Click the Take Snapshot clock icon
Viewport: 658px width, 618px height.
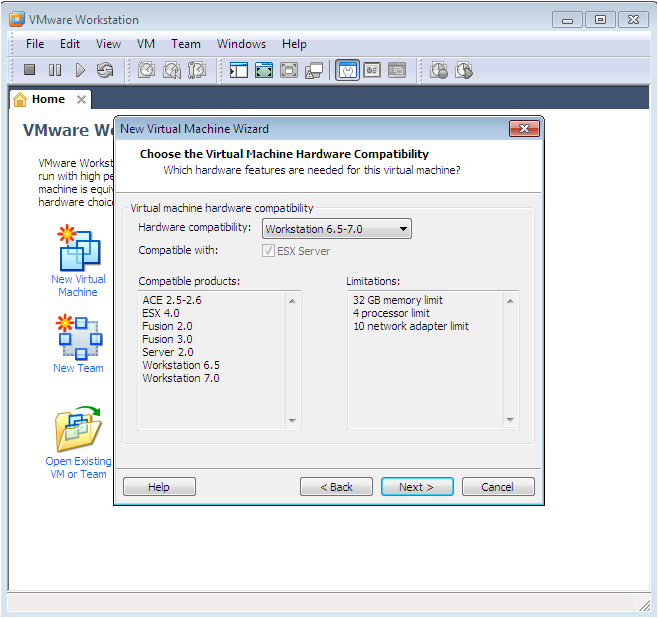coord(146,70)
